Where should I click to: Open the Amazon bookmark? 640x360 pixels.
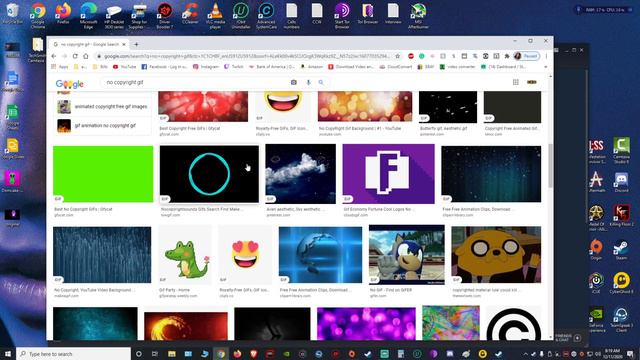[312, 67]
